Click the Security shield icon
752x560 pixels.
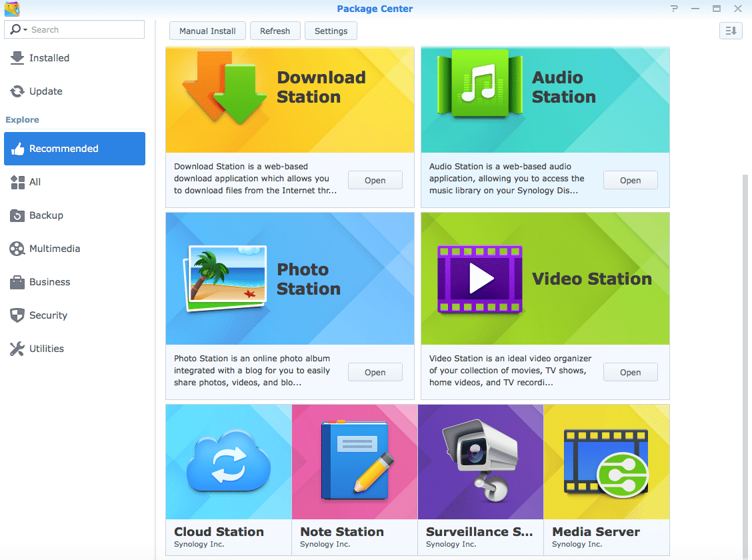coord(17,315)
